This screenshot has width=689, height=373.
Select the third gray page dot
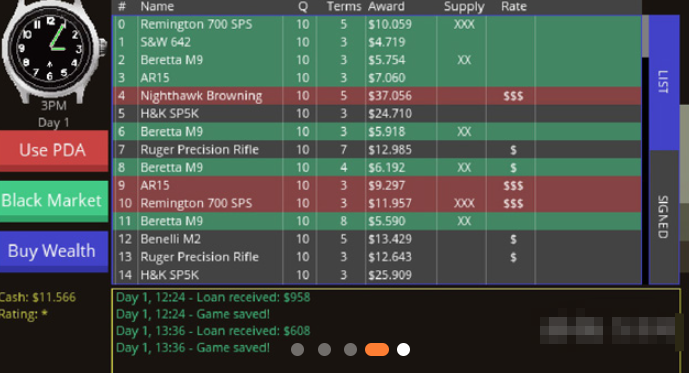(350, 350)
